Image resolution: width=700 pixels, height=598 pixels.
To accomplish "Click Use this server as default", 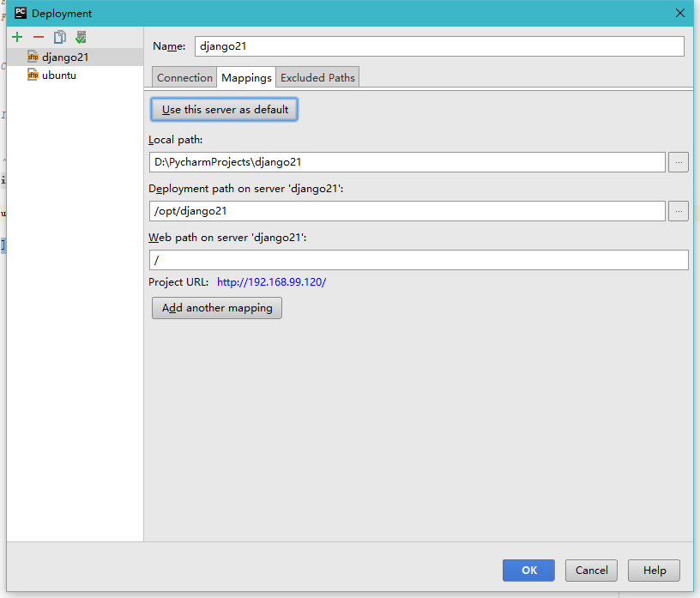I will coord(225,110).
